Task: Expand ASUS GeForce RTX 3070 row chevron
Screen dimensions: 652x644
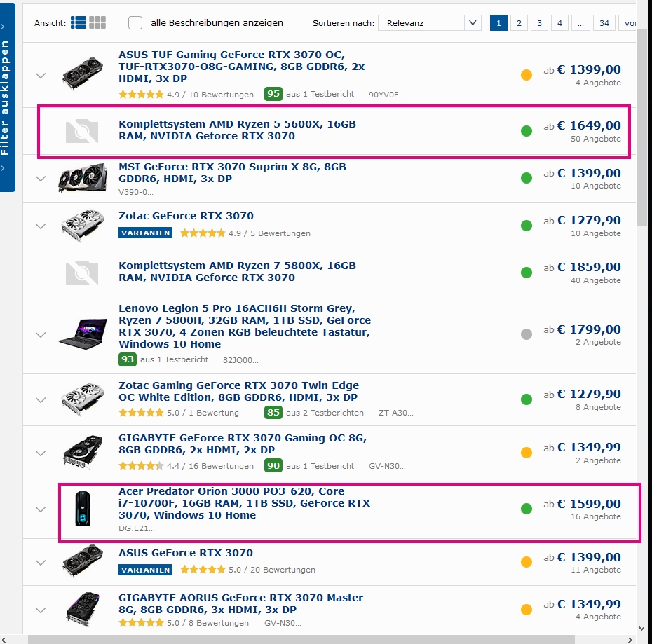Action: point(41,563)
